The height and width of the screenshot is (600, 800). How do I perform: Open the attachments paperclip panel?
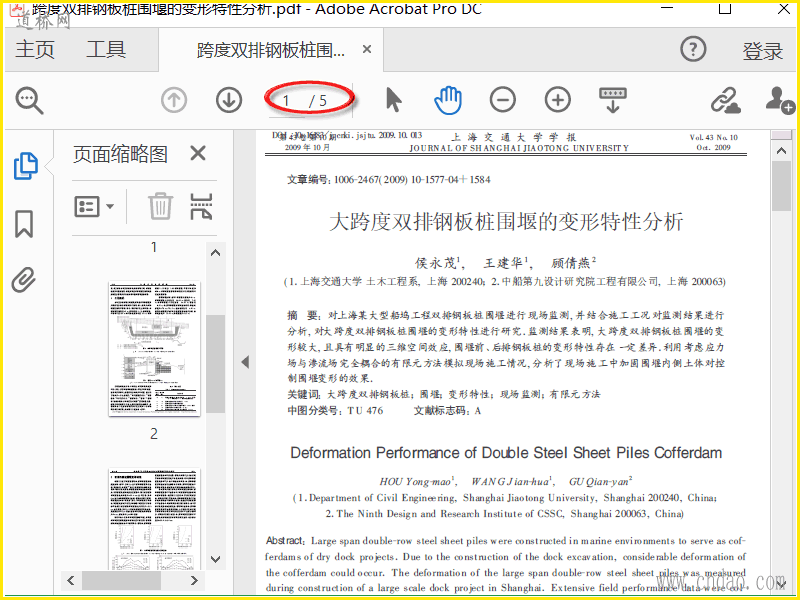24,280
